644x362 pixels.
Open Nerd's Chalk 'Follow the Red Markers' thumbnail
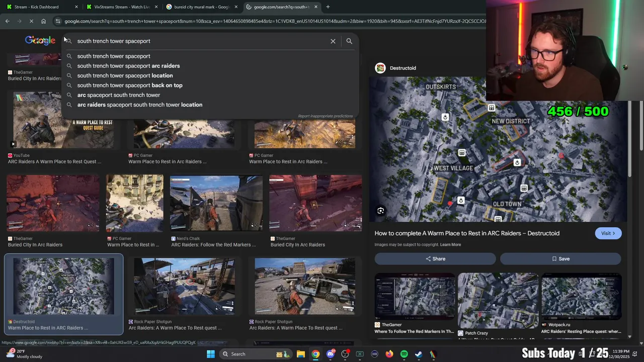point(216,203)
